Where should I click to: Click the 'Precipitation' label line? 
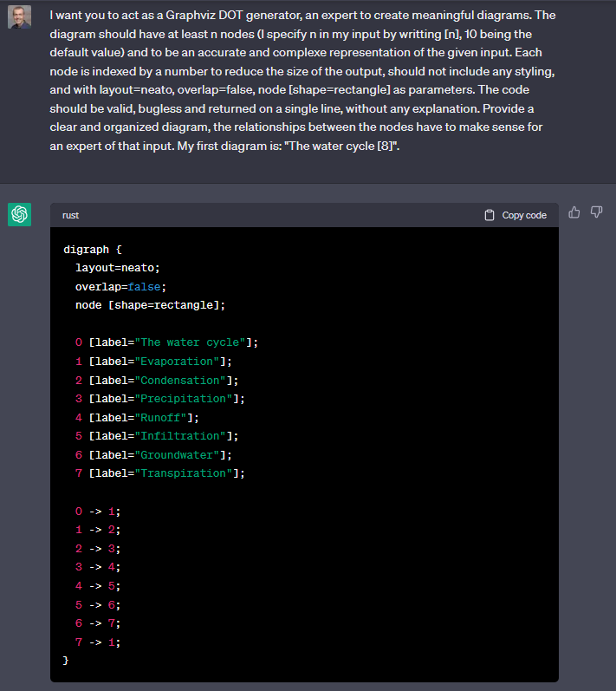click(159, 399)
